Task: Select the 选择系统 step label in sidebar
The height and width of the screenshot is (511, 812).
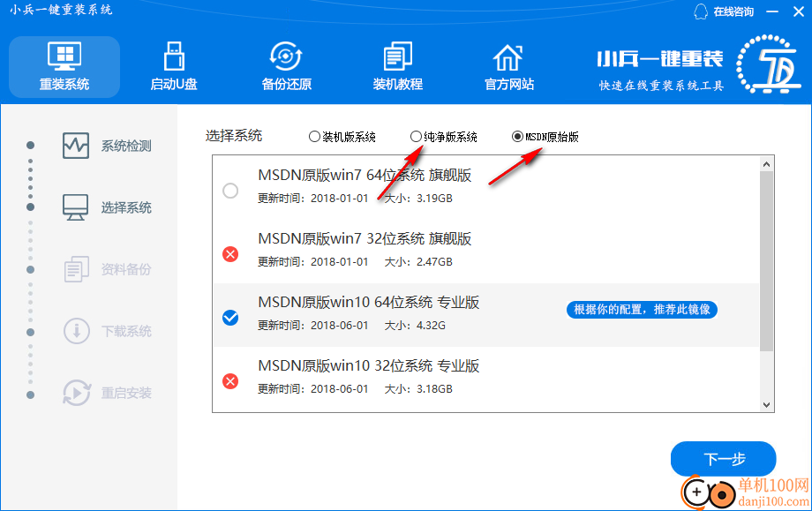Action: [x=126, y=207]
